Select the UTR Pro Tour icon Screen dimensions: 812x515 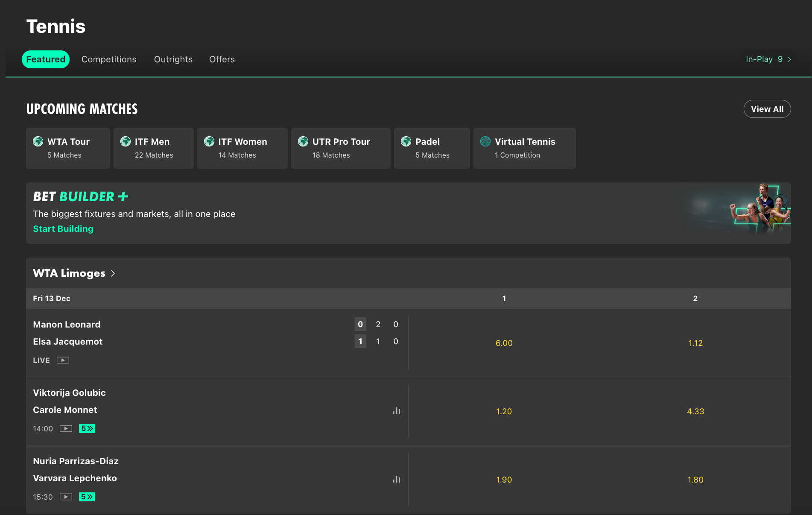coord(303,141)
